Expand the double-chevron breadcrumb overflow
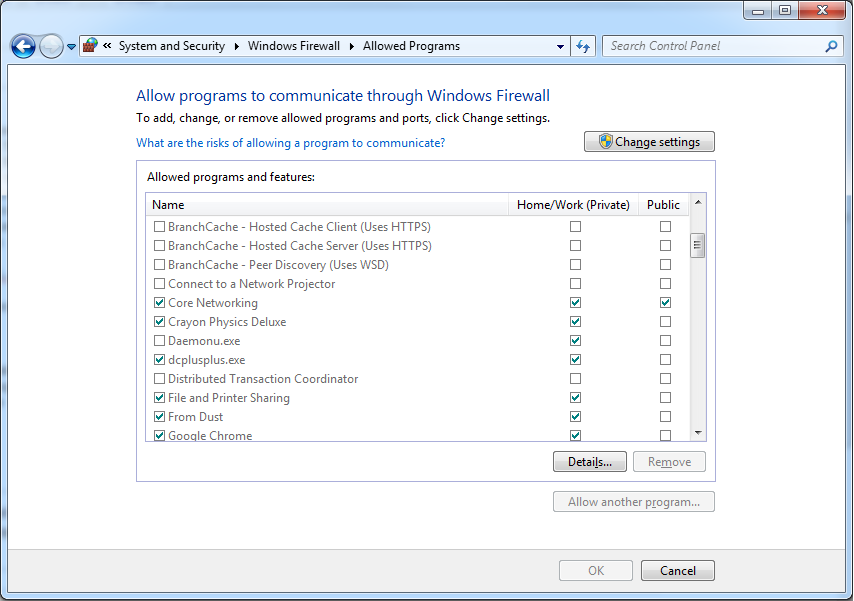Screen dimensions: 854x601 point(107,46)
